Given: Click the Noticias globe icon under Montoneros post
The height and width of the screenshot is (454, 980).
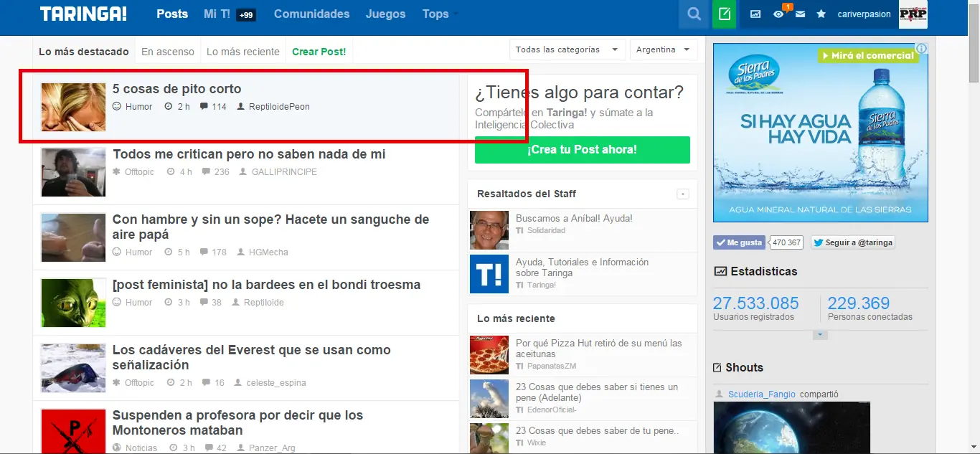Looking at the screenshot, I should 117,448.
